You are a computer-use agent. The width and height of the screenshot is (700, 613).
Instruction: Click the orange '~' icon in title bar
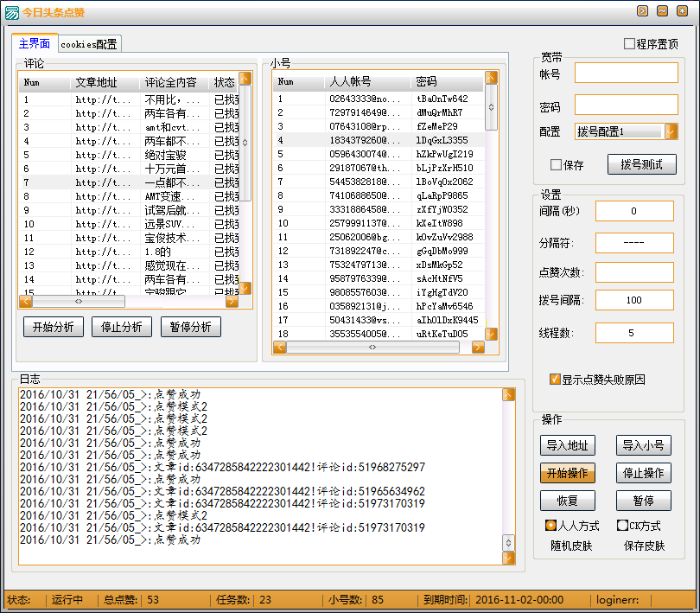click(662, 11)
